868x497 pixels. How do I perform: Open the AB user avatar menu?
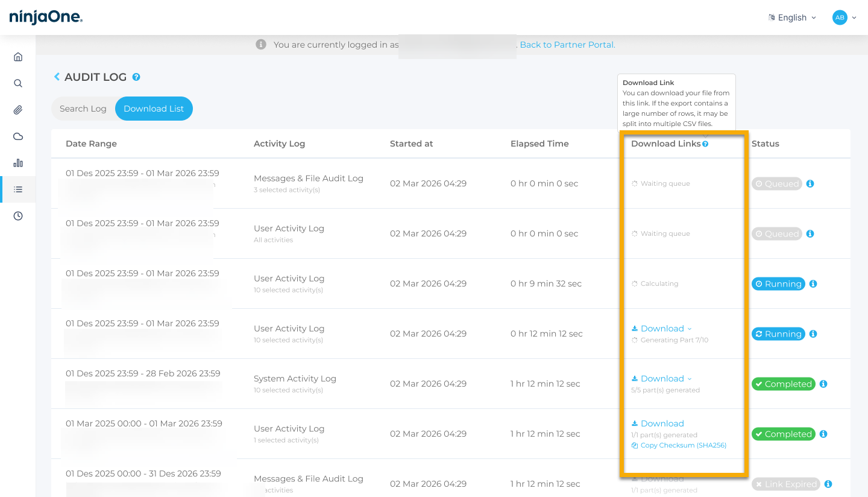(x=844, y=17)
